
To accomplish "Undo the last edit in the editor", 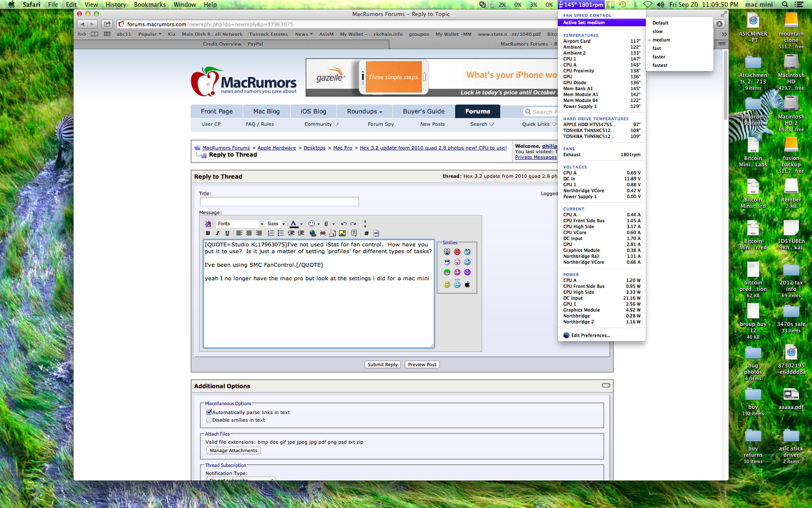I will [343, 224].
